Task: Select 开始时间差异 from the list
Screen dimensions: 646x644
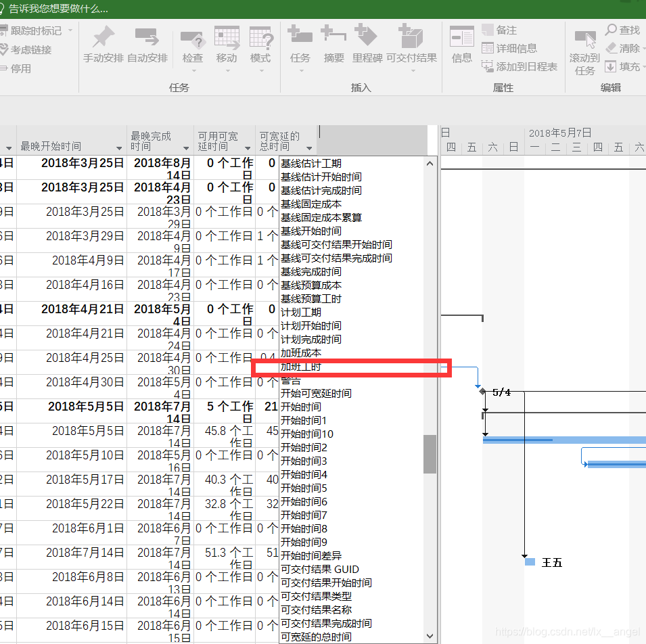Action: (x=311, y=556)
